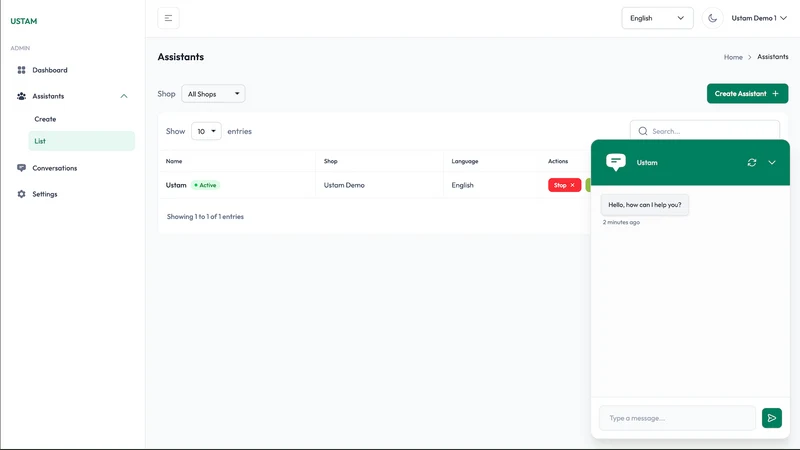Open the All Shops filter dropdown
The height and width of the screenshot is (450, 800).
point(213,94)
